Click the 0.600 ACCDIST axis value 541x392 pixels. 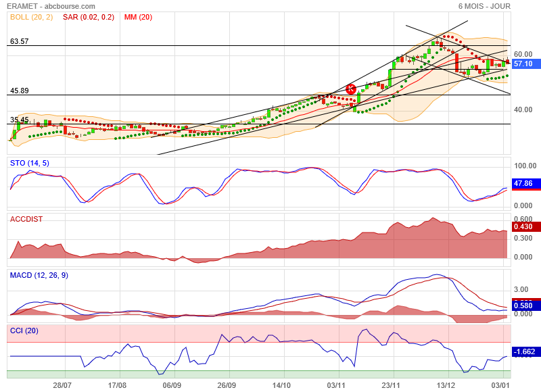[x=523, y=219]
